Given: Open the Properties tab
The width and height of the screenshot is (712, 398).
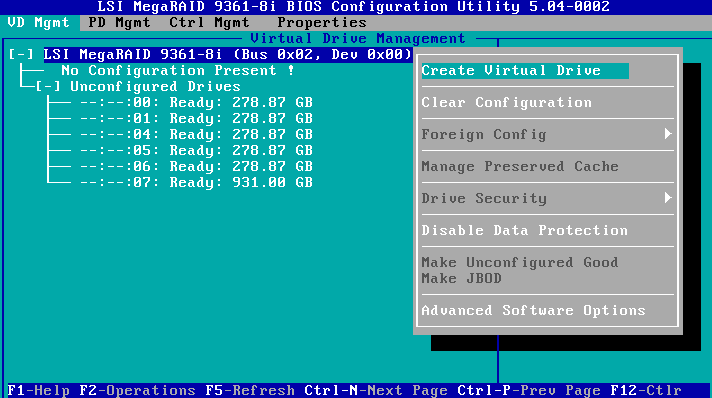Looking at the screenshot, I should click(322, 23).
